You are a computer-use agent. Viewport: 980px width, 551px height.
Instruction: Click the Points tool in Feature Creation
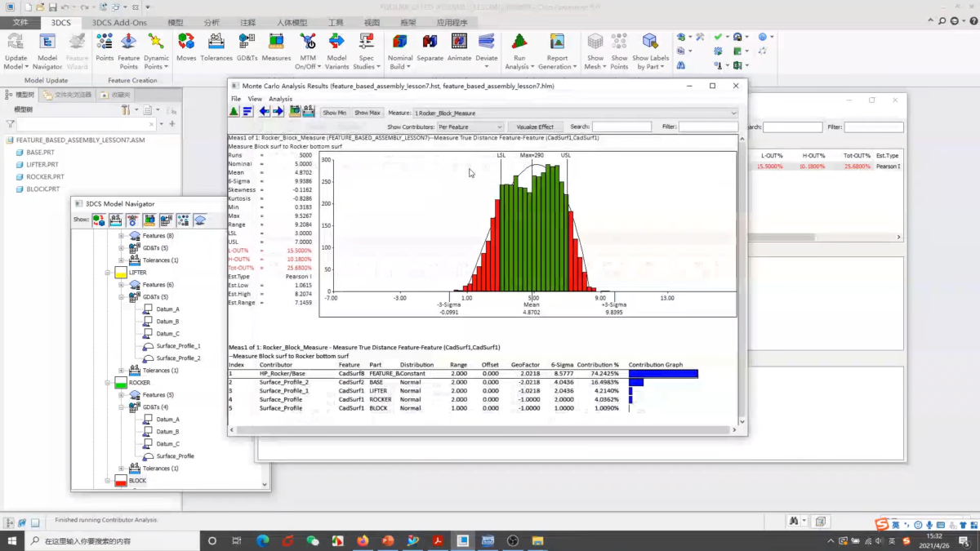pyautogui.click(x=105, y=47)
